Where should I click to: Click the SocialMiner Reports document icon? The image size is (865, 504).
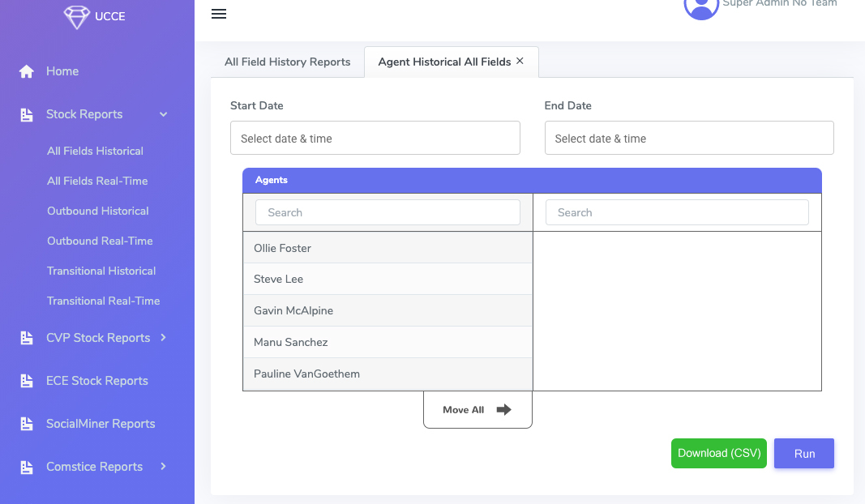(x=27, y=424)
